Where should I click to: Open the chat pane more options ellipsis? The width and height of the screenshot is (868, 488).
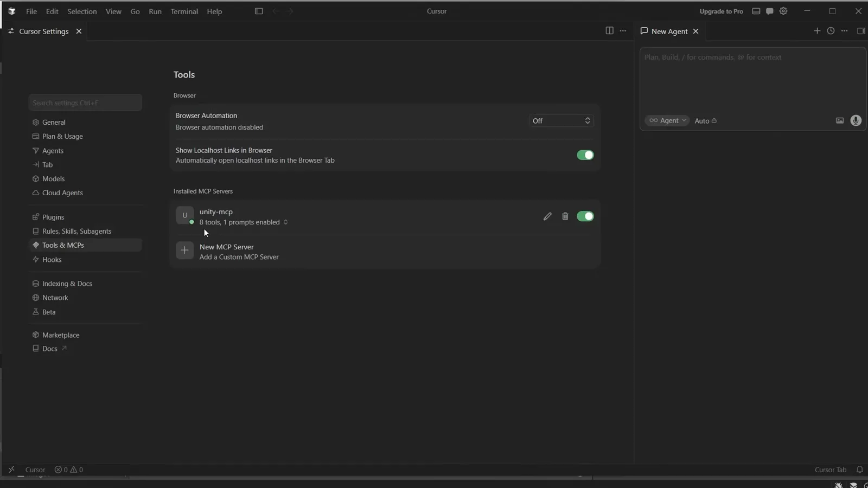coord(844,31)
